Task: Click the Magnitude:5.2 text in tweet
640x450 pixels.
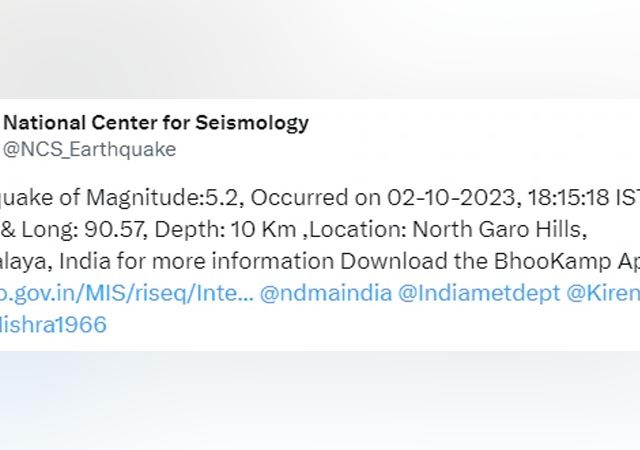Action: (x=165, y=198)
